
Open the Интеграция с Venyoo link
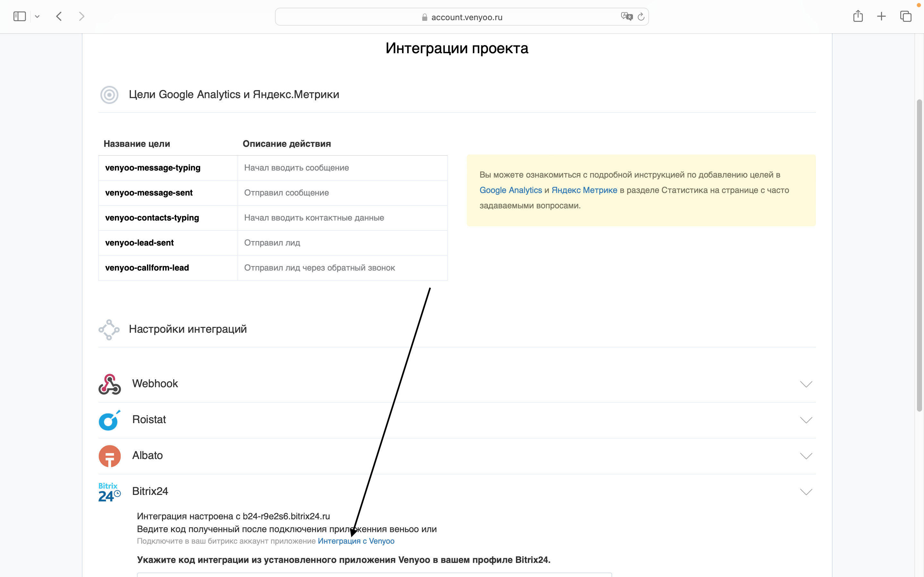tap(356, 541)
